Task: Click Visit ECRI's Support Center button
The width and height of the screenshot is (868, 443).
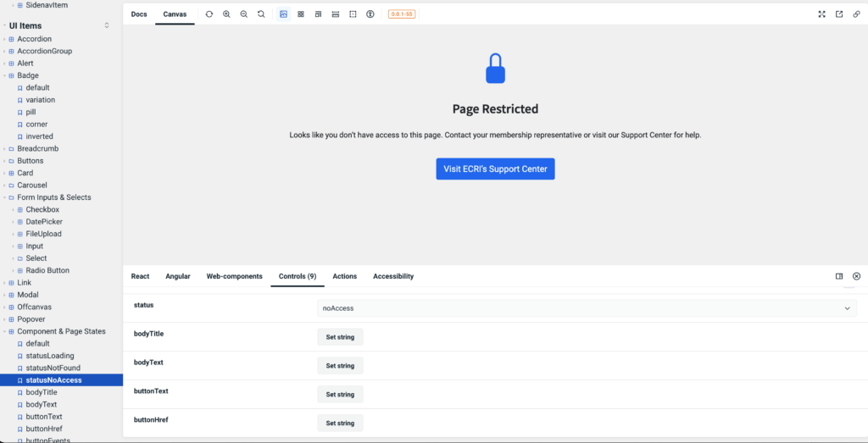Action: point(495,169)
